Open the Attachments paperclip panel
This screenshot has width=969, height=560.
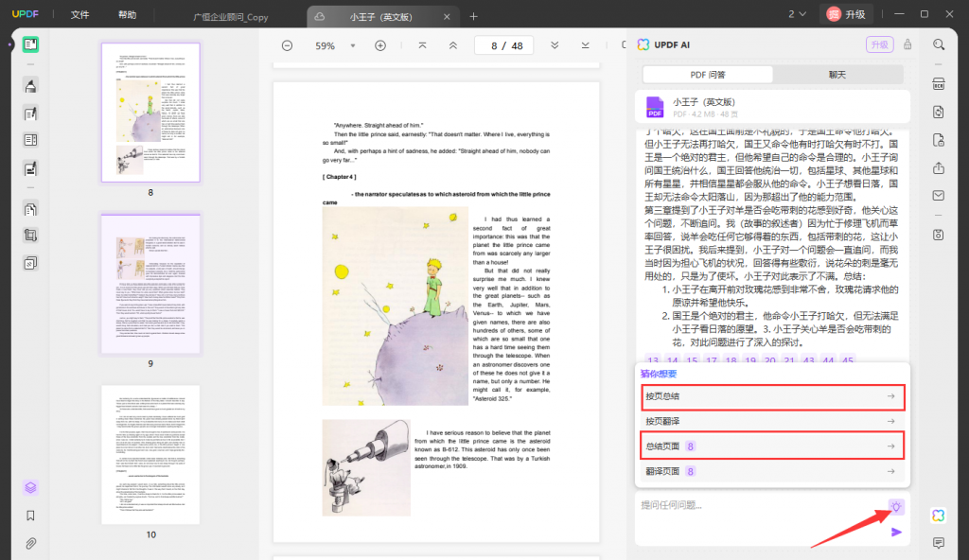click(30, 543)
